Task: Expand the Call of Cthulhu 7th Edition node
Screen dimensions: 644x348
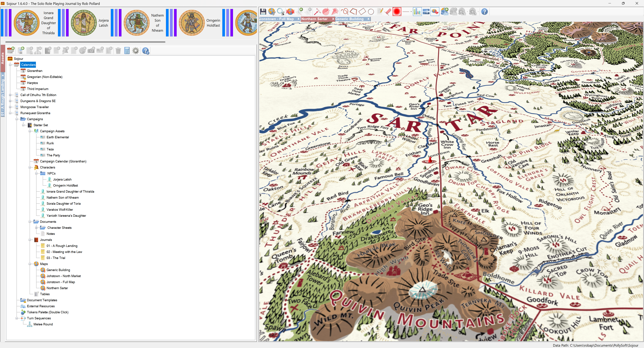Action: 10,95
